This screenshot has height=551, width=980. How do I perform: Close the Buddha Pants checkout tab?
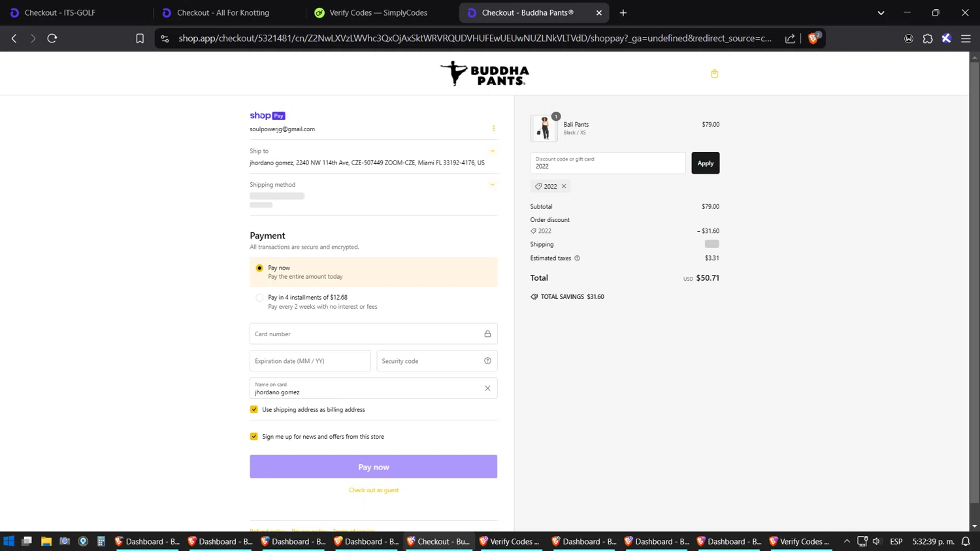coord(599,12)
